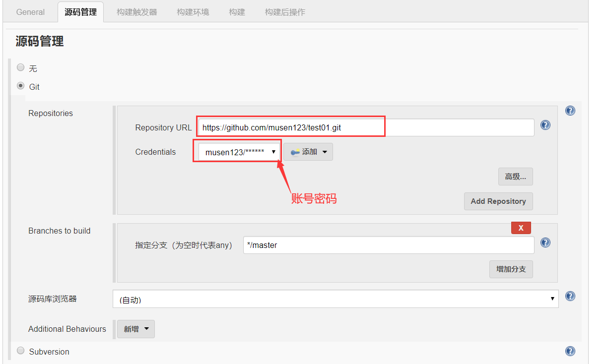The image size is (608, 364).
Task: Choose the Subversion radio option
Action: point(21,351)
